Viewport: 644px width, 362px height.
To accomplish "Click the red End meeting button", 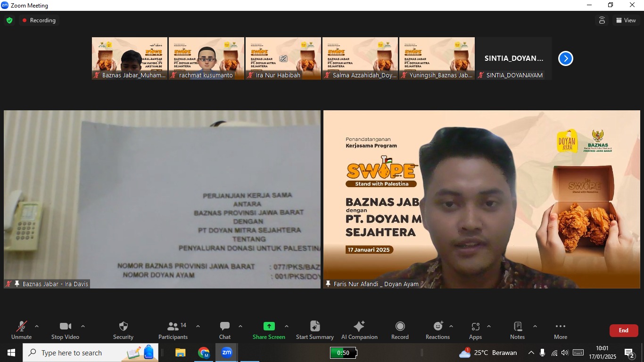I will pyautogui.click(x=624, y=330).
